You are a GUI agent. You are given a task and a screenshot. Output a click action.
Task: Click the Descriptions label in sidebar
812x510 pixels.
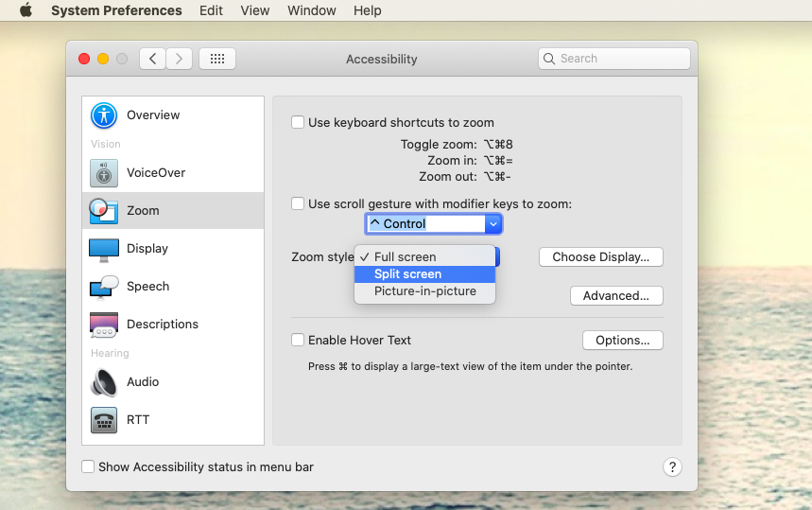163,325
